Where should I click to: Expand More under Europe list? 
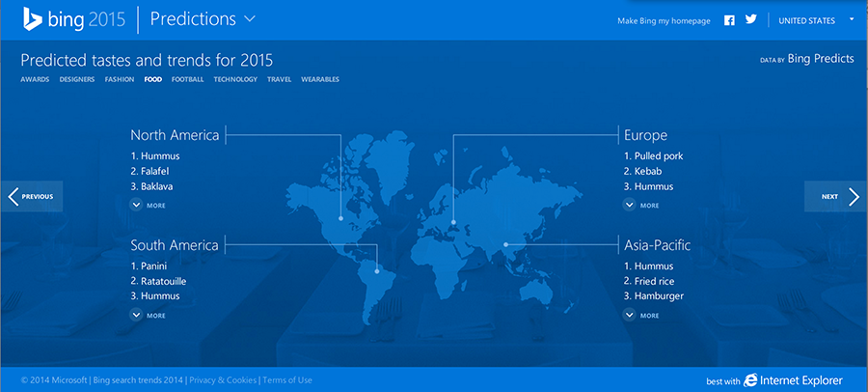click(x=641, y=205)
